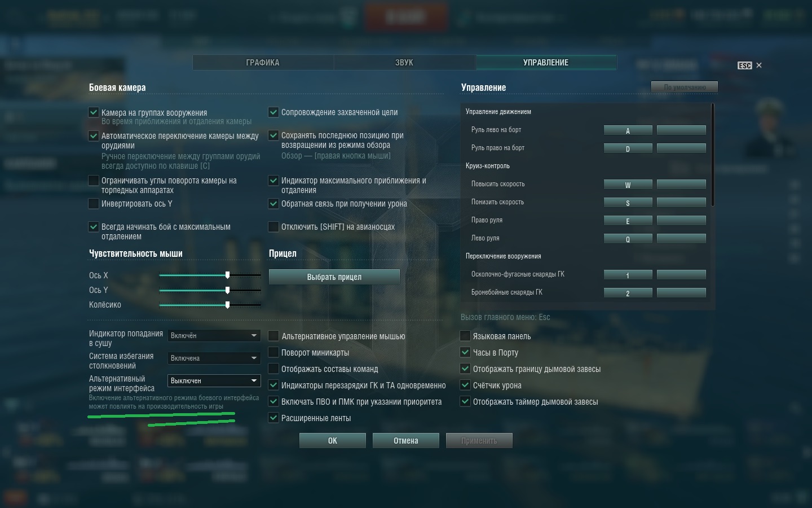Click the Ось X sensitivity slider handle
Screen dimensions: 812x508
[x=227, y=275]
